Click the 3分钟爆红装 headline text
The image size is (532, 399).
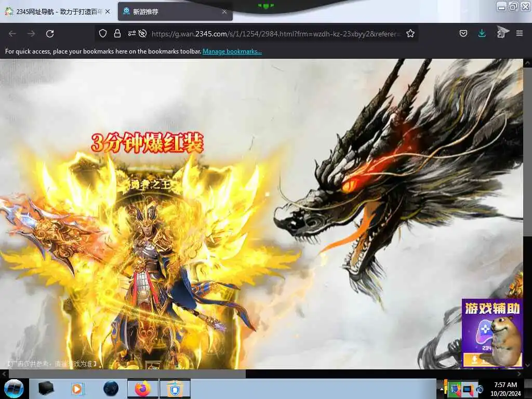click(147, 142)
